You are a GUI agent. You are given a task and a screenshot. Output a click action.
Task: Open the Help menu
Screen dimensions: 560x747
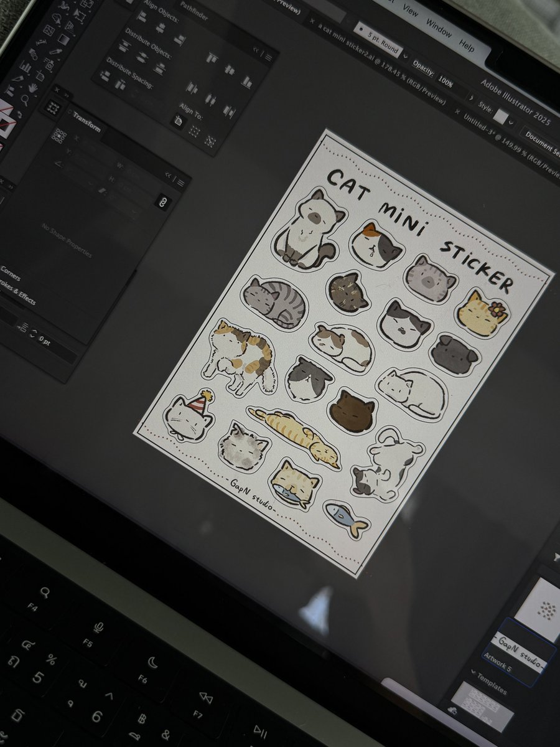click(x=467, y=45)
